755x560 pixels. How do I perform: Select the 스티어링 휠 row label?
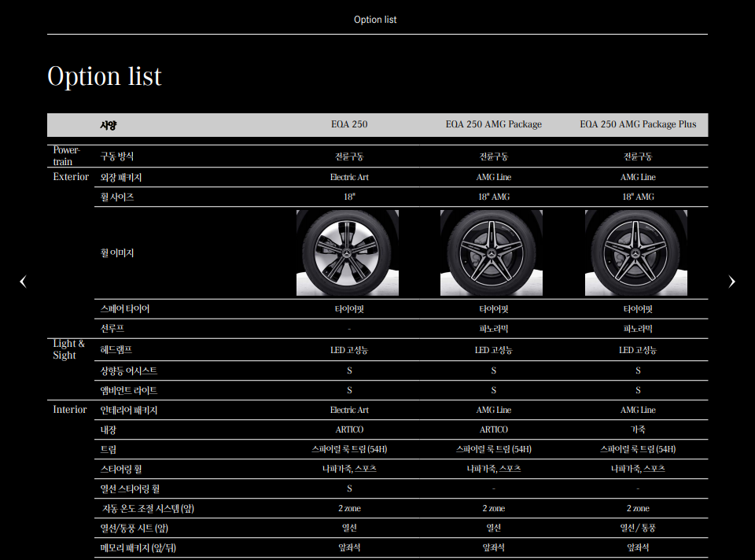click(121, 469)
